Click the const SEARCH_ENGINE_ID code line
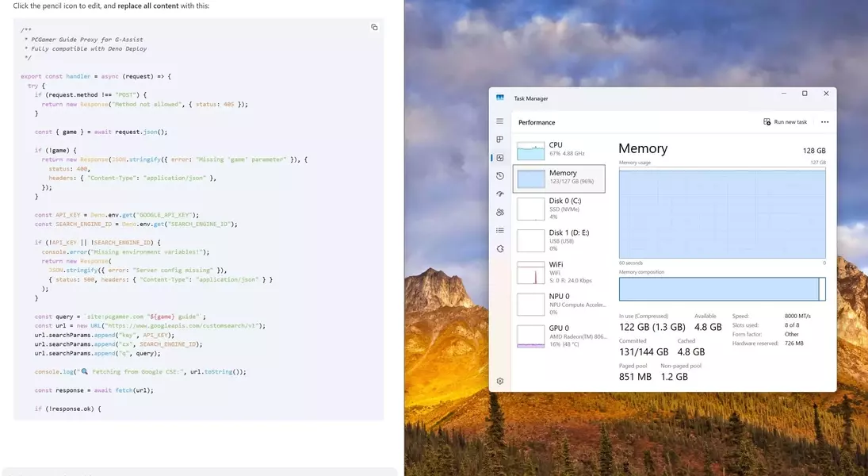868x476 pixels. (x=136, y=225)
